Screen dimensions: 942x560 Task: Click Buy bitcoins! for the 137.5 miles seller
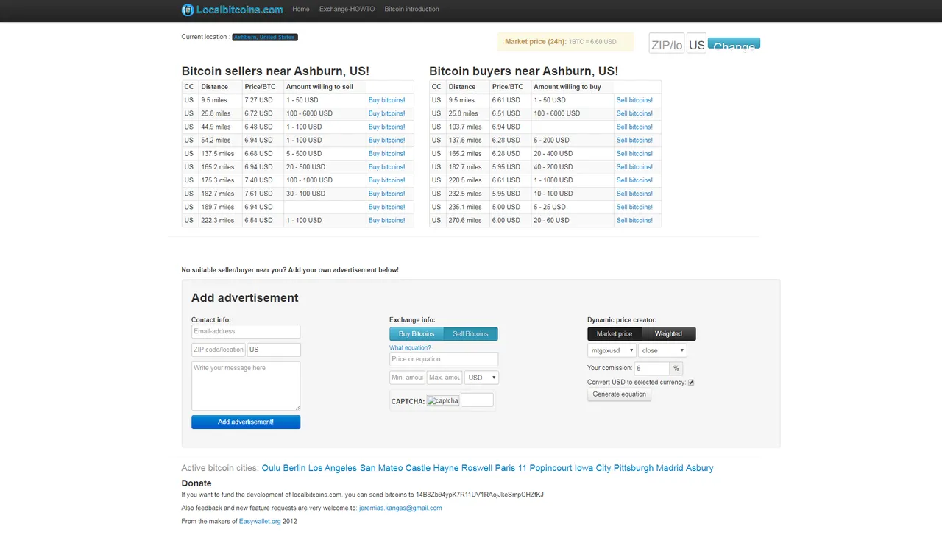pos(387,154)
